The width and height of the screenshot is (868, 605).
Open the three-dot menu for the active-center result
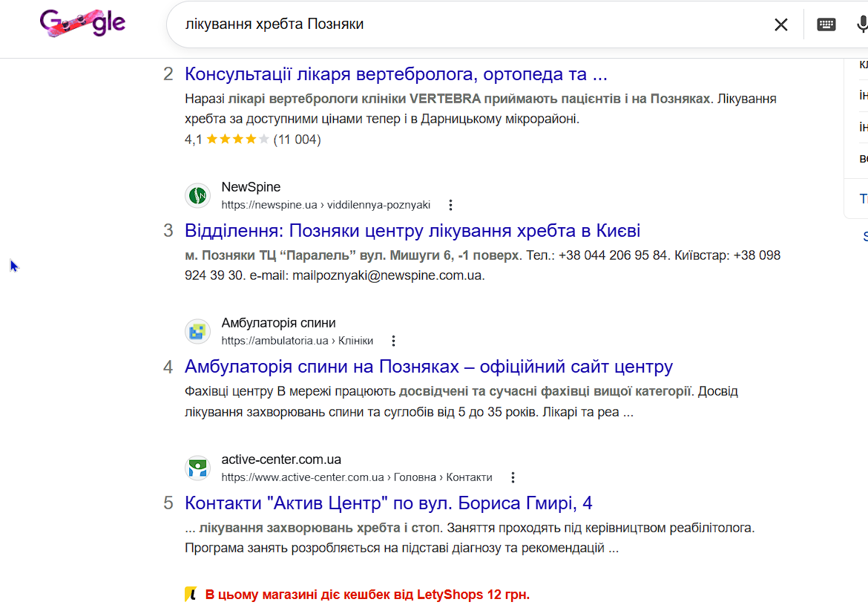(x=512, y=478)
